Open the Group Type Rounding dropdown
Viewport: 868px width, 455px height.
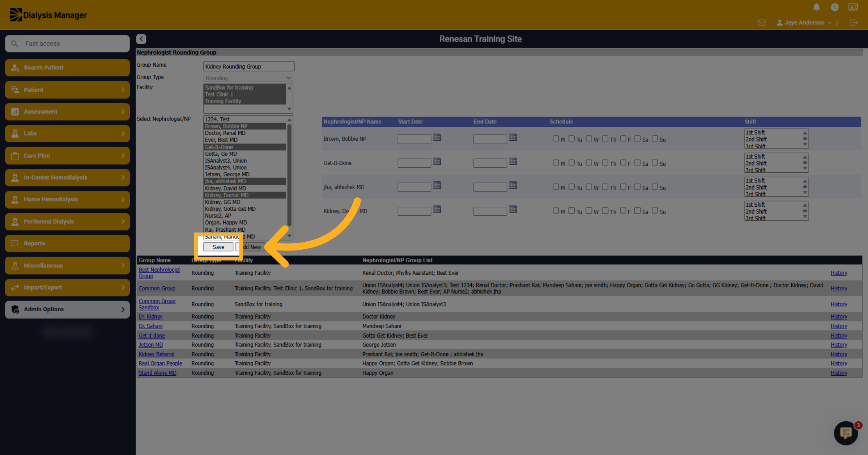[248, 78]
